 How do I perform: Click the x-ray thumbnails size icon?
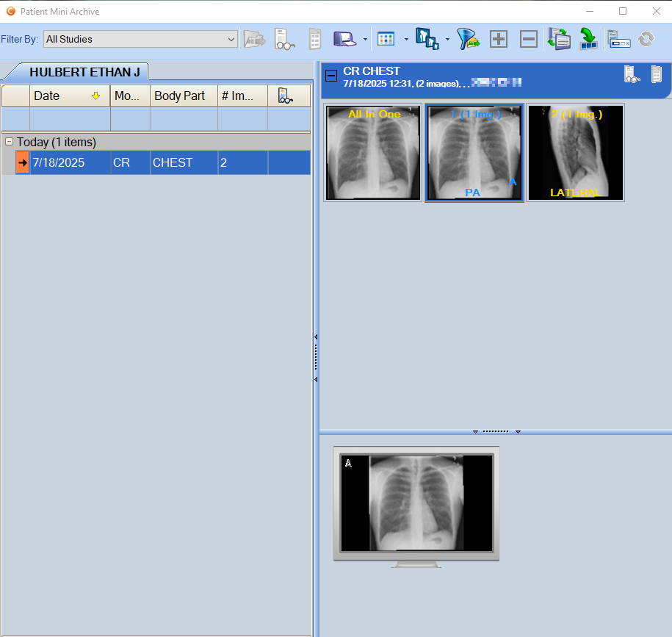pyautogui.click(x=427, y=39)
